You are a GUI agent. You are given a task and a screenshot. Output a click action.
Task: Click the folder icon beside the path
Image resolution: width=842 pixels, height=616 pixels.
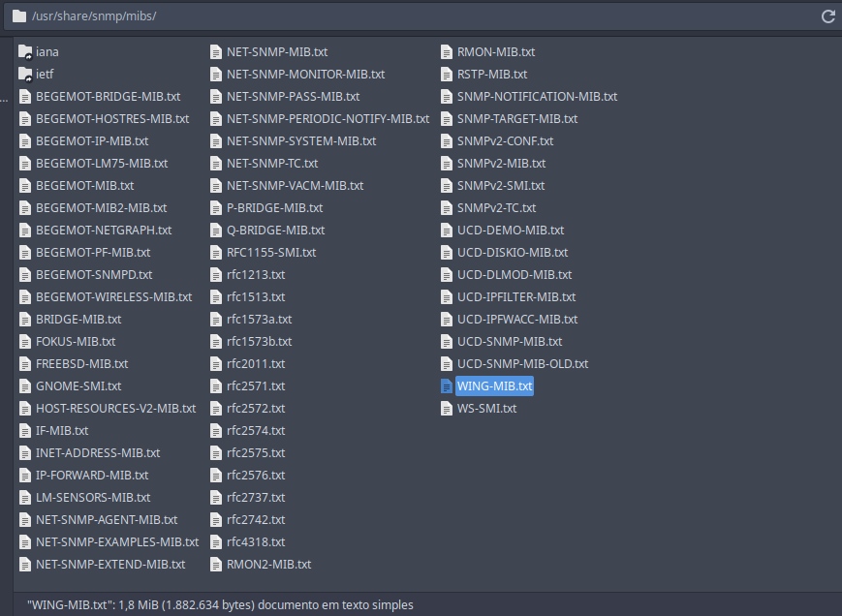pos(19,16)
